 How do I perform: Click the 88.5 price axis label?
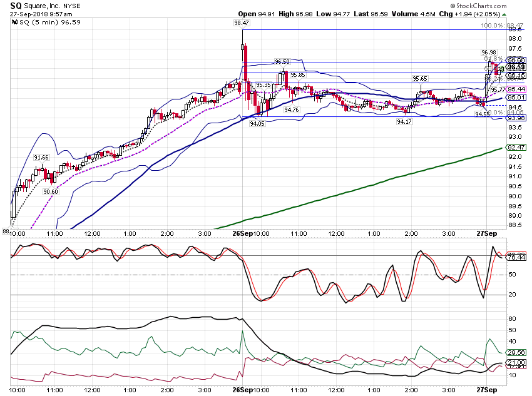click(x=514, y=225)
